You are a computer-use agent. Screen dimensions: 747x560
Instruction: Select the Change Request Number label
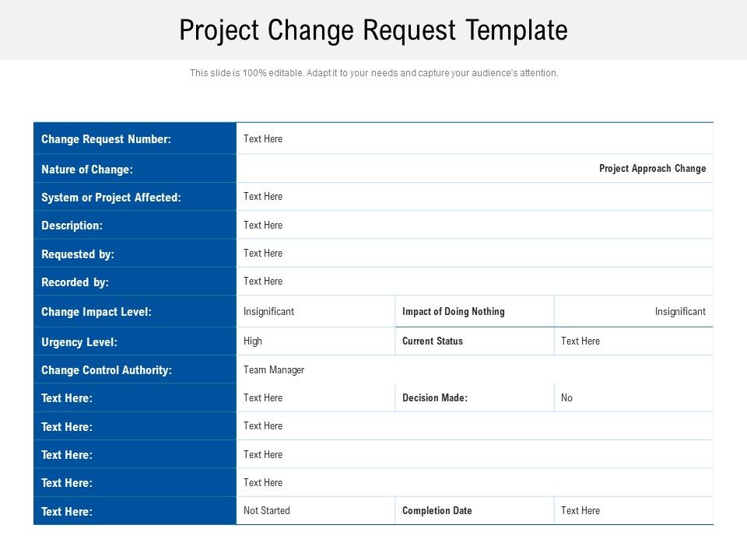coord(106,139)
